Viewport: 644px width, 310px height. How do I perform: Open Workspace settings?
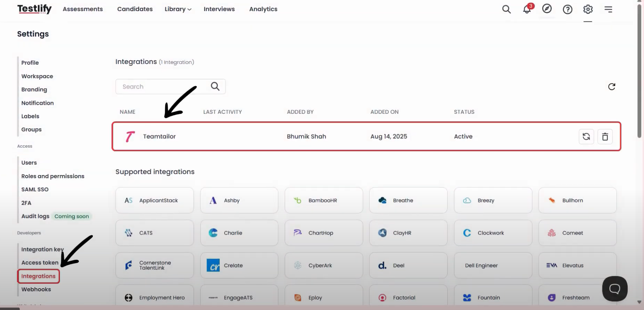(x=37, y=76)
